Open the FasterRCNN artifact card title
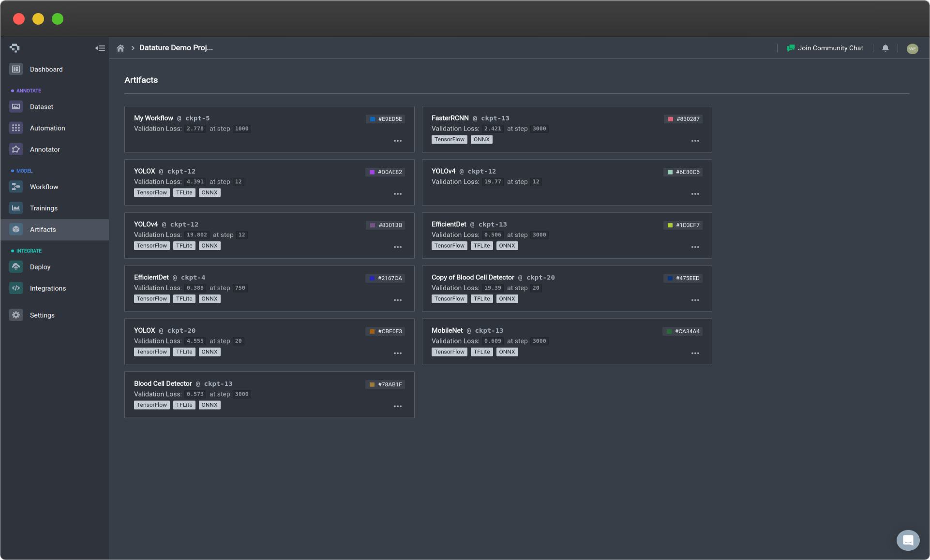Viewport: 930px width, 560px height. pyautogui.click(x=450, y=118)
